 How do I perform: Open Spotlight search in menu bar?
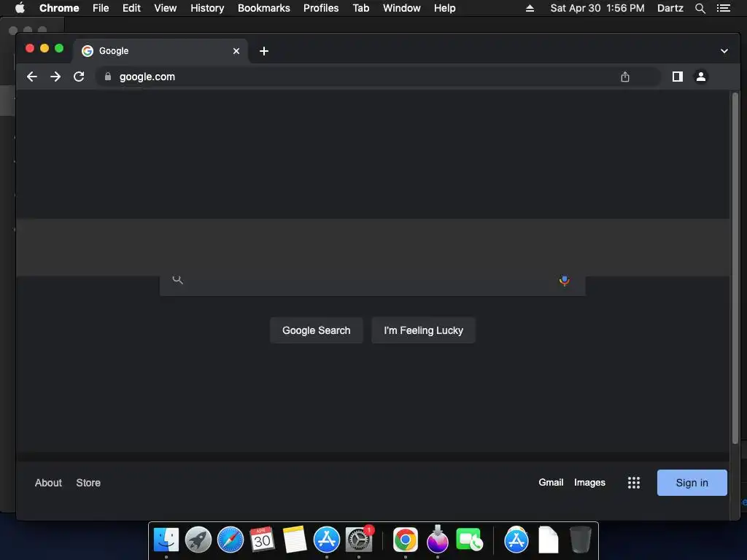[700, 8]
